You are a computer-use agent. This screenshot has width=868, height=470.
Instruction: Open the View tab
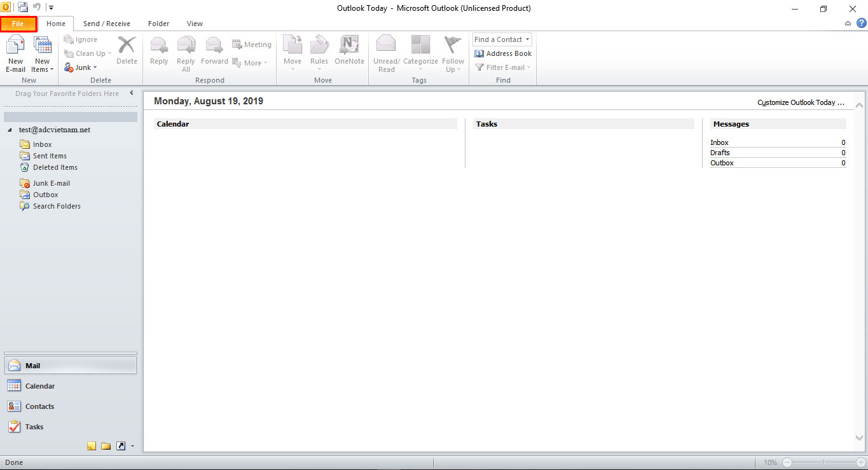tap(195, 24)
